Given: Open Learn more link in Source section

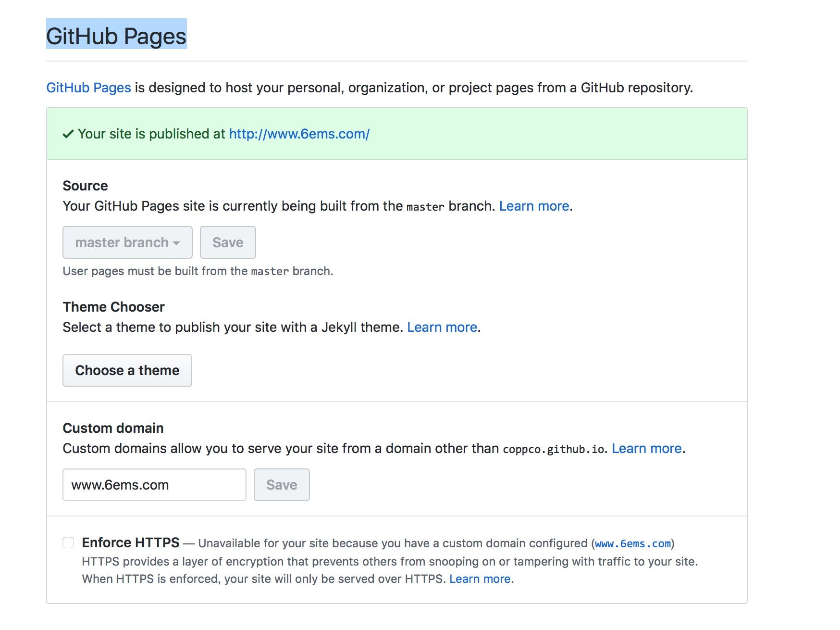Looking at the screenshot, I should 534,206.
